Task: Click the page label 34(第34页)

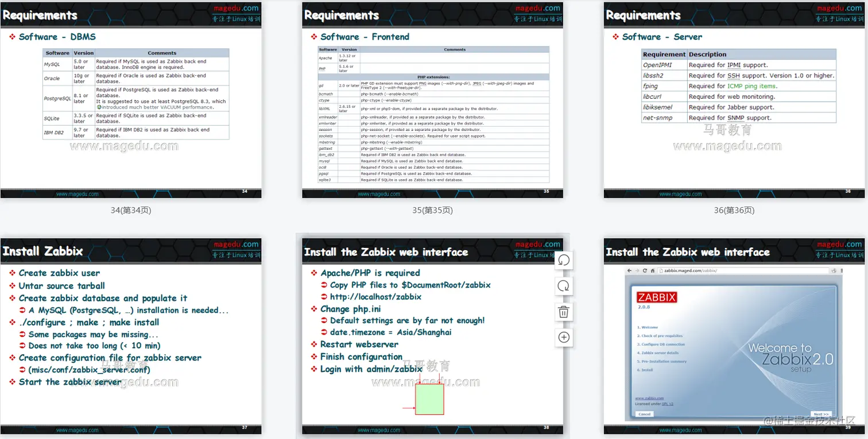Action: [131, 211]
